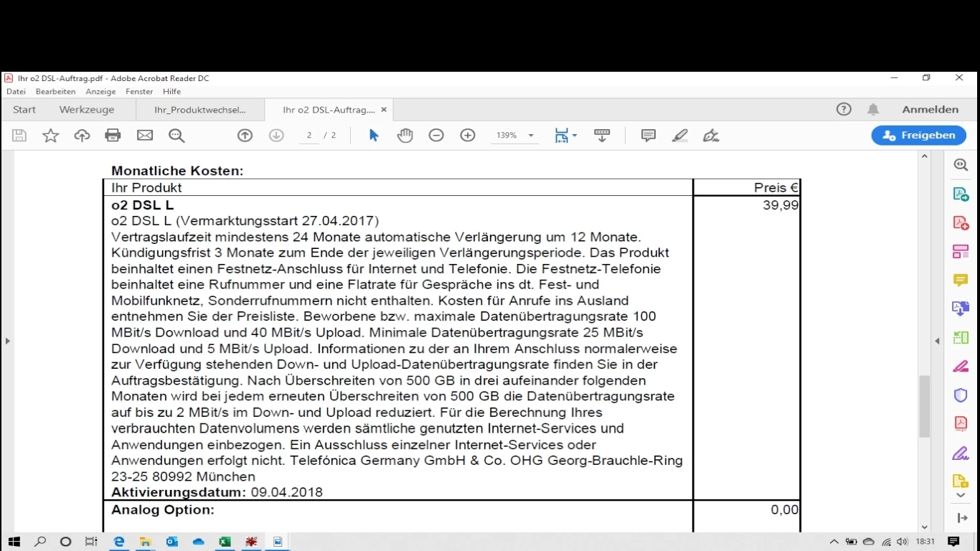Open the Anzeige menu

pos(100,92)
